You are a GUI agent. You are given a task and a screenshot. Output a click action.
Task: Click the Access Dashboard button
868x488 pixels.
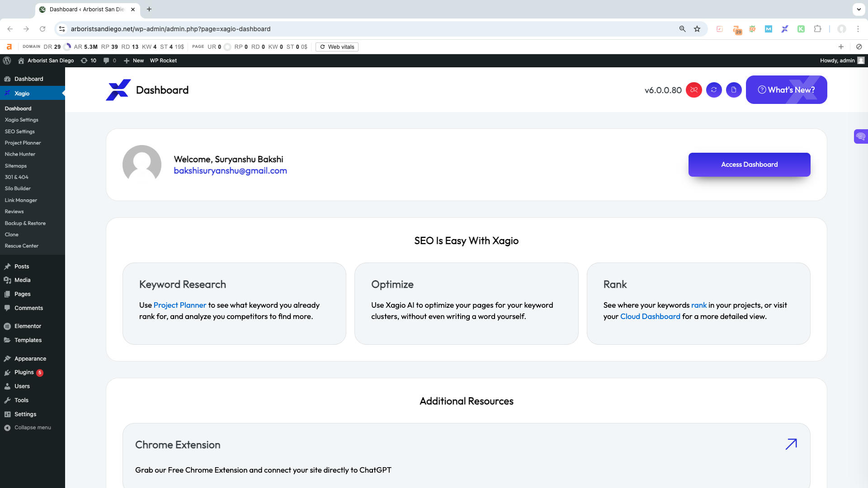pyautogui.click(x=749, y=164)
